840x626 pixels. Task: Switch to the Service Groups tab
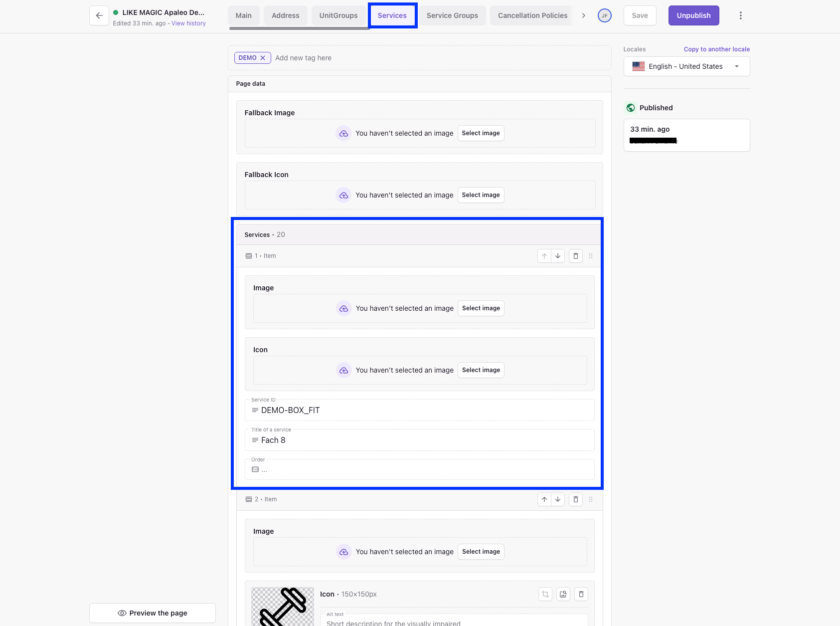pos(452,15)
